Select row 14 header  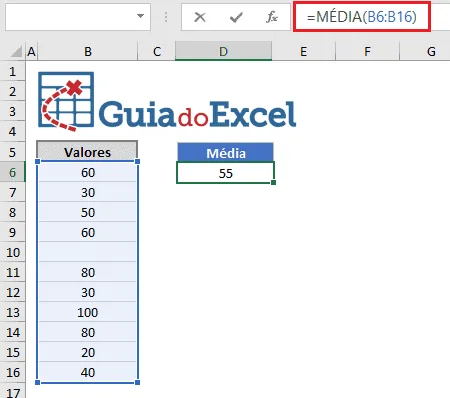click(x=13, y=332)
